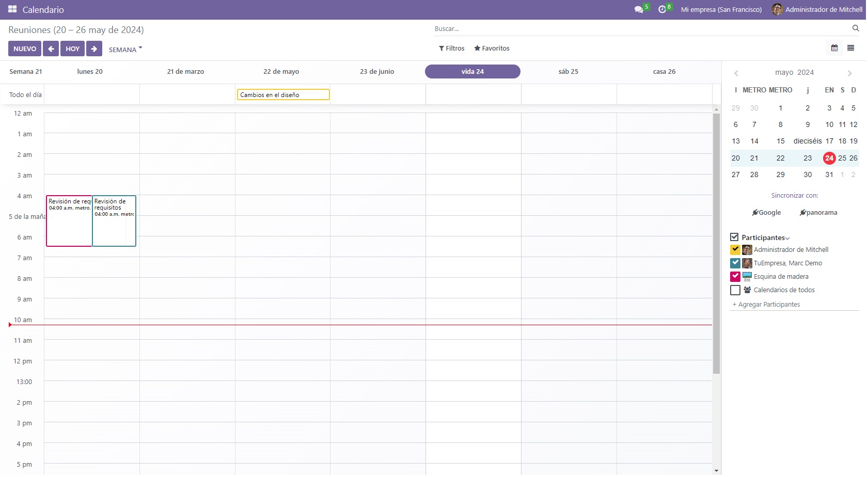
Task: Select the casa 26 day header
Action: pyautogui.click(x=664, y=72)
